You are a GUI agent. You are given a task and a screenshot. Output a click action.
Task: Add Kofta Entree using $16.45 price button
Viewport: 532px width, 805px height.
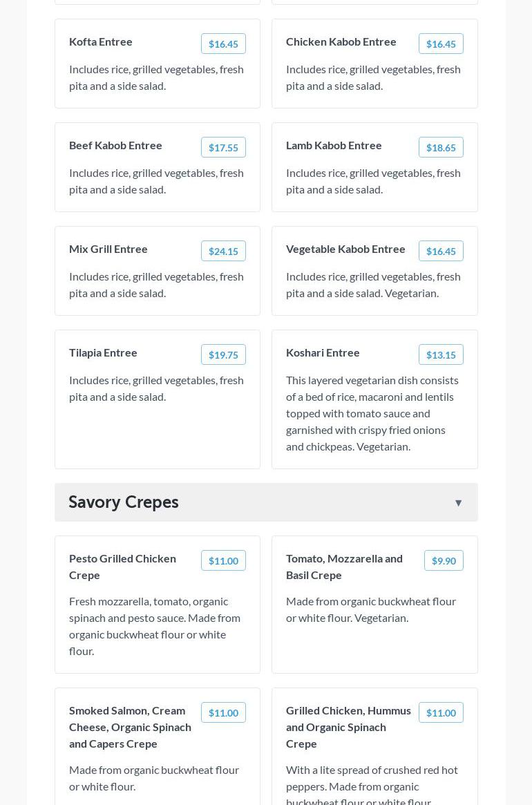pos(223,44)
